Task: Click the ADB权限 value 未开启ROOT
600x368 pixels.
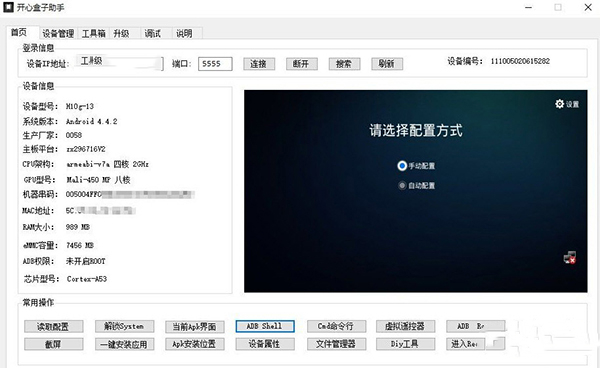Action: point(86,261)
